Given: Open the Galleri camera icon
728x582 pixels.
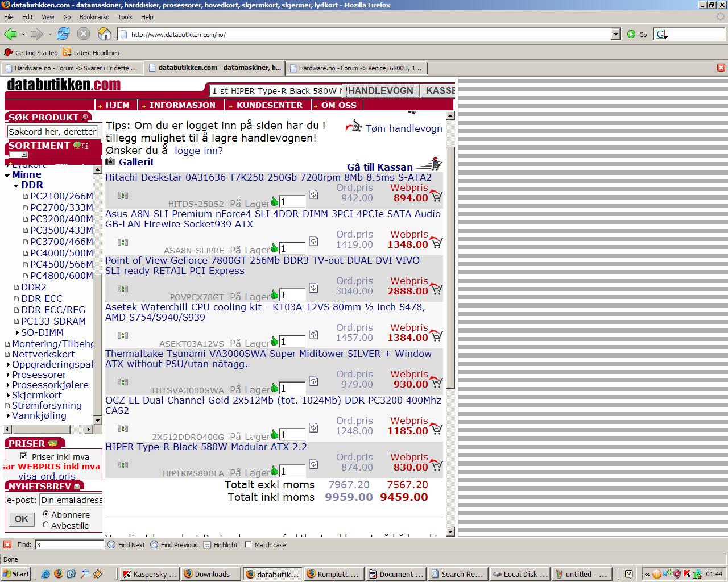Looking at the screenshot, I should pos(110,161).
